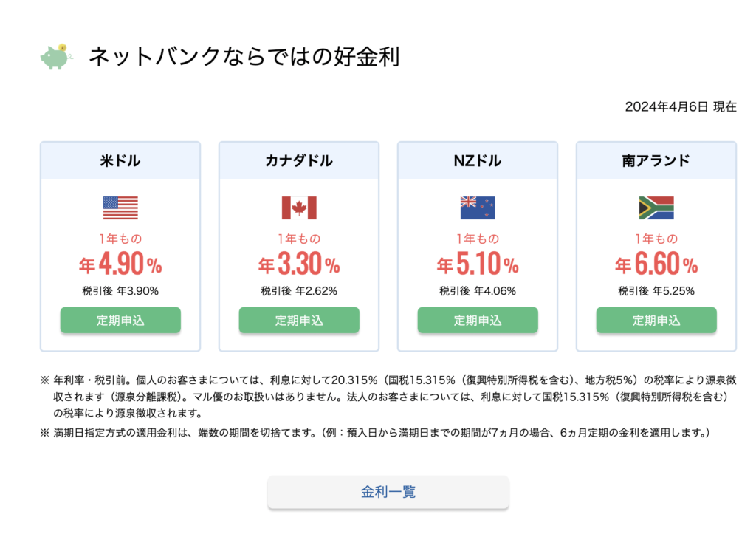The image size is (756, 537).
Task: Apply for the 南アランド time deposit
Action: (656, 320)
